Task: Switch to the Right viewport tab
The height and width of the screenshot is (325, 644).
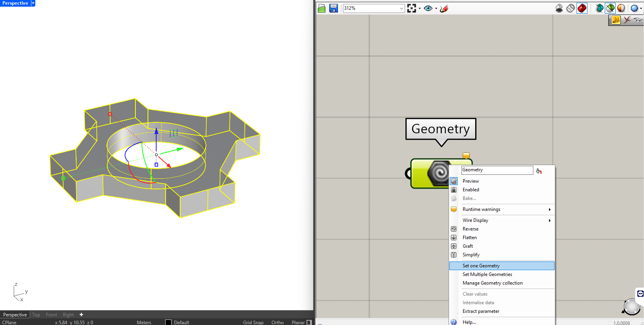Action: 68,315
